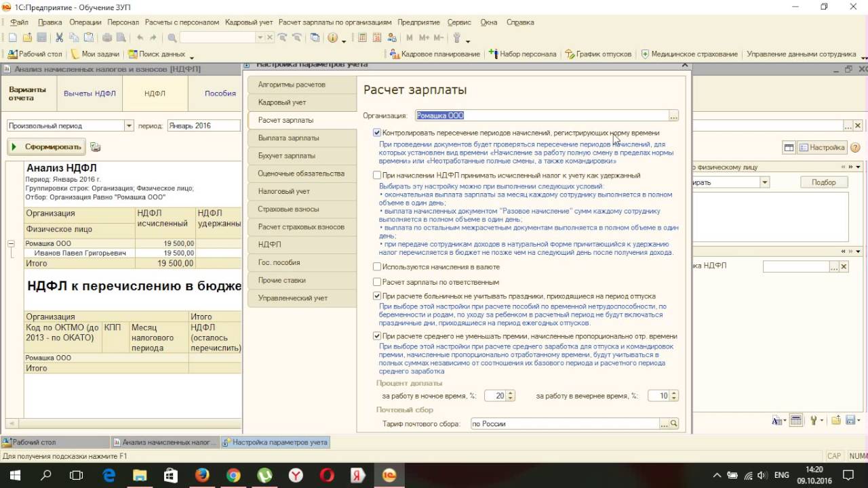Open the Операции menu
This screenshot has width=868, height=488.
coord(85,22)
